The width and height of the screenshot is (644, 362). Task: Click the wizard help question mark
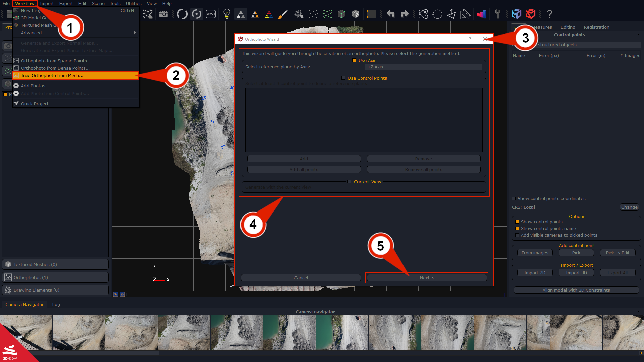point(470,39)
